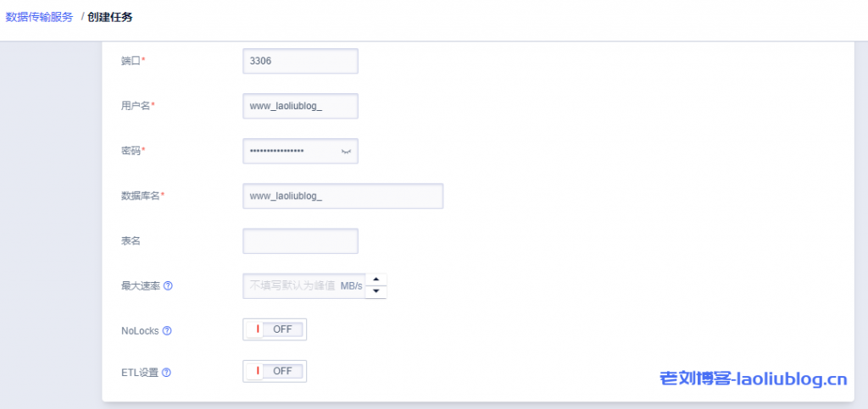Image resolution: width=868 pixels, height=409 pixels.
Task: Open the help icon next to ETL设置
Action: tap(167, 372)
